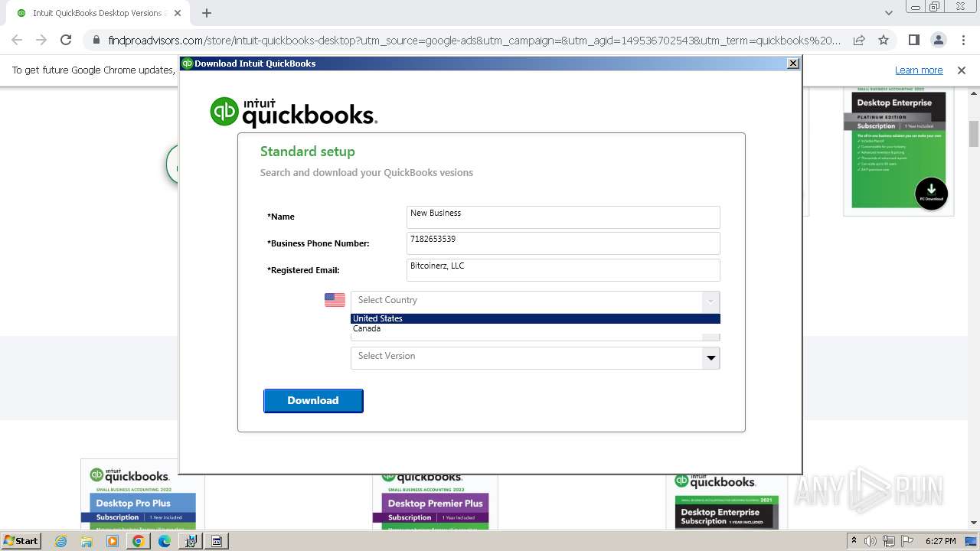Switch to Chrome in the taskbar

139,541
